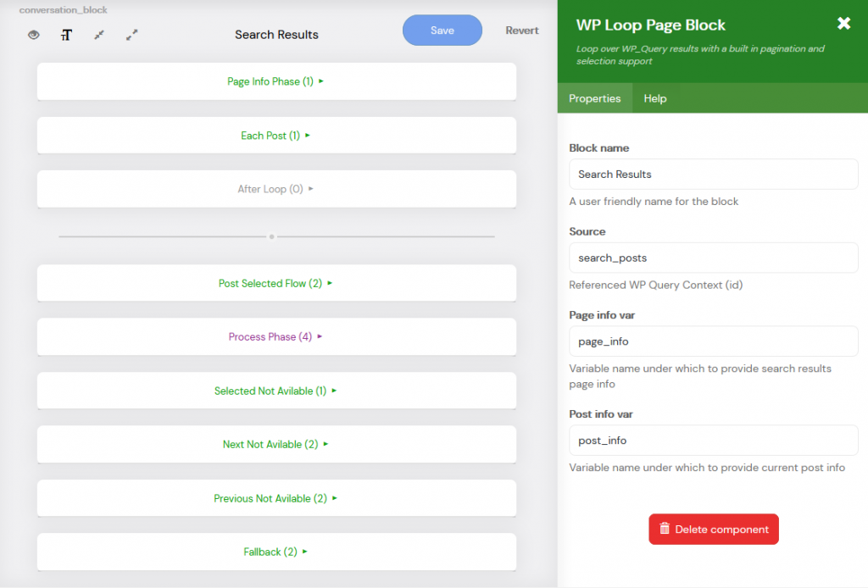Click the Post info var field

(x=714, y=441)
